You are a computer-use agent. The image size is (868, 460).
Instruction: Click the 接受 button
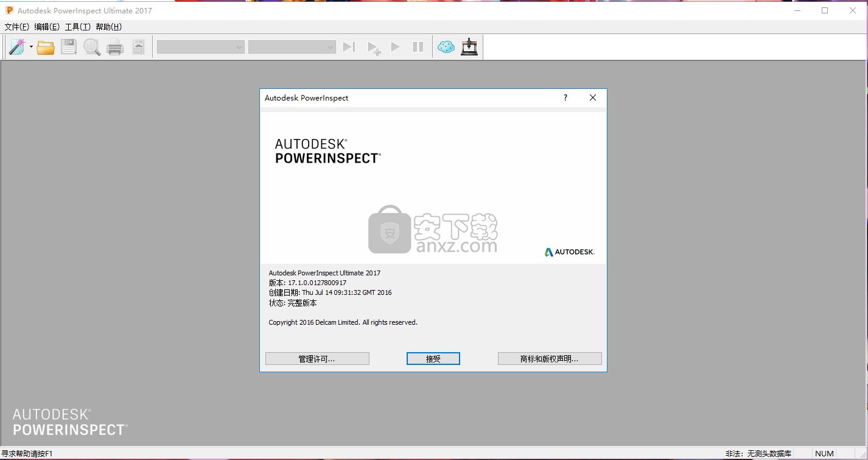tap(433, 359)
